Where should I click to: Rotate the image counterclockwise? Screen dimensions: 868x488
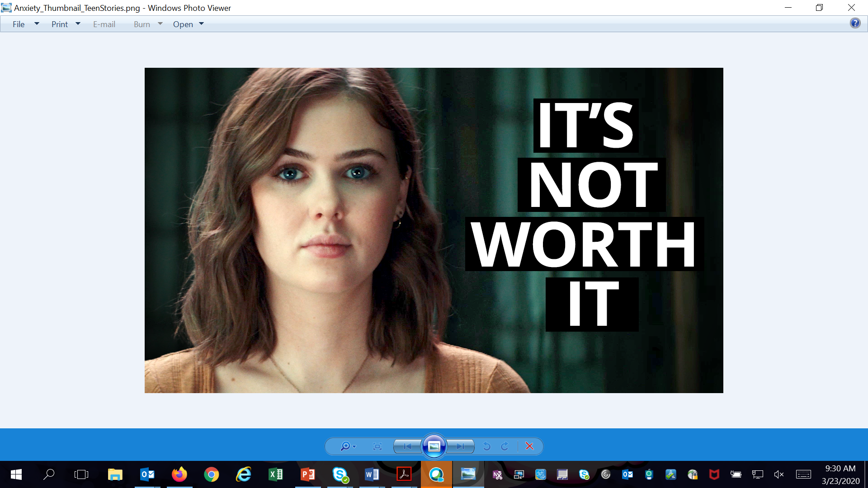click(487, 446)
